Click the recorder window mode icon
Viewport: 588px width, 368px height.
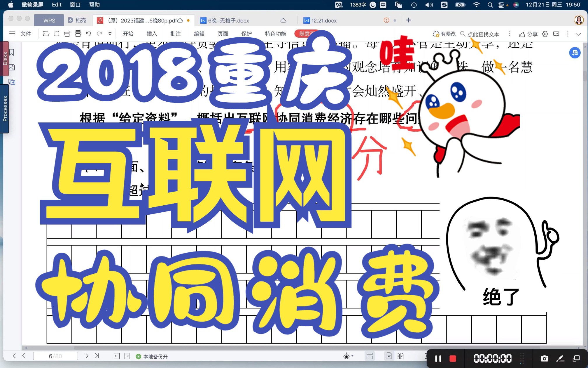(x=576, y=358)
